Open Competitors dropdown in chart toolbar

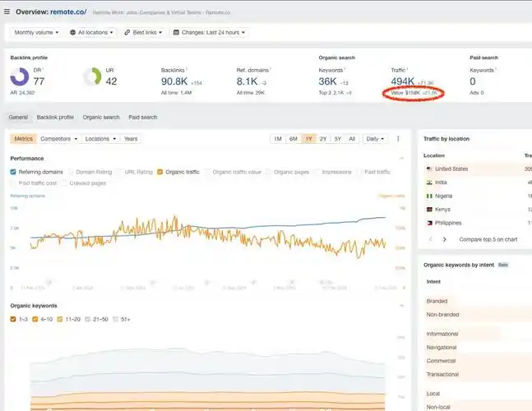[x=58, y=139]
